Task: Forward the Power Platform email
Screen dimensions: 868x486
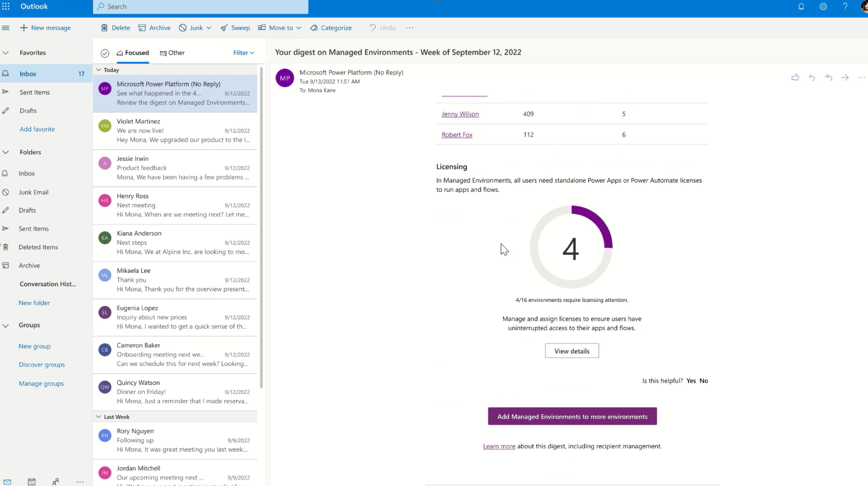Action: [845, 77]
